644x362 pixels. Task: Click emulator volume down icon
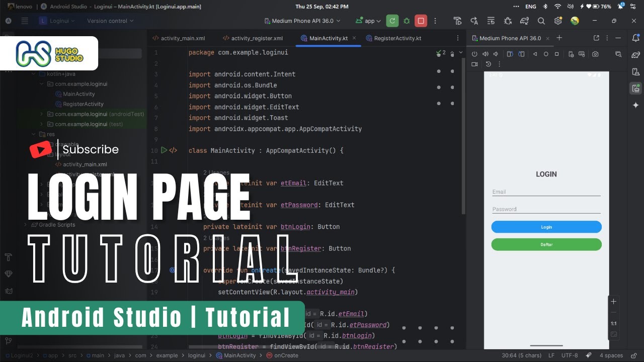(x=496, y=54)
